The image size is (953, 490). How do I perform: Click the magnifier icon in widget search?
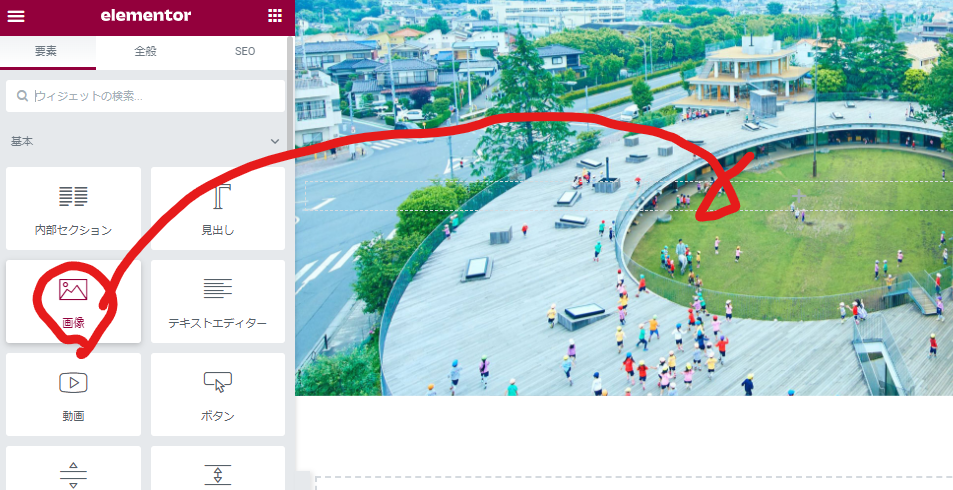(x=22, y=96)
